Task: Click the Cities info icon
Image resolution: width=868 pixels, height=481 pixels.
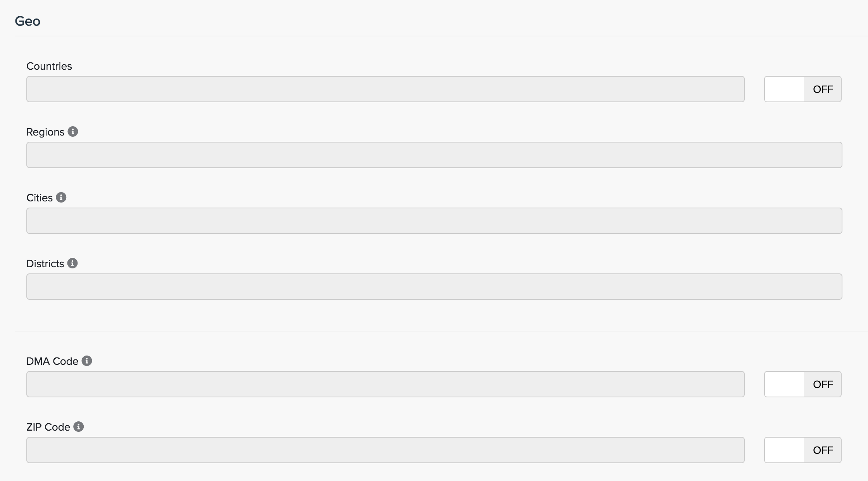Action: (x=61, y=198)
